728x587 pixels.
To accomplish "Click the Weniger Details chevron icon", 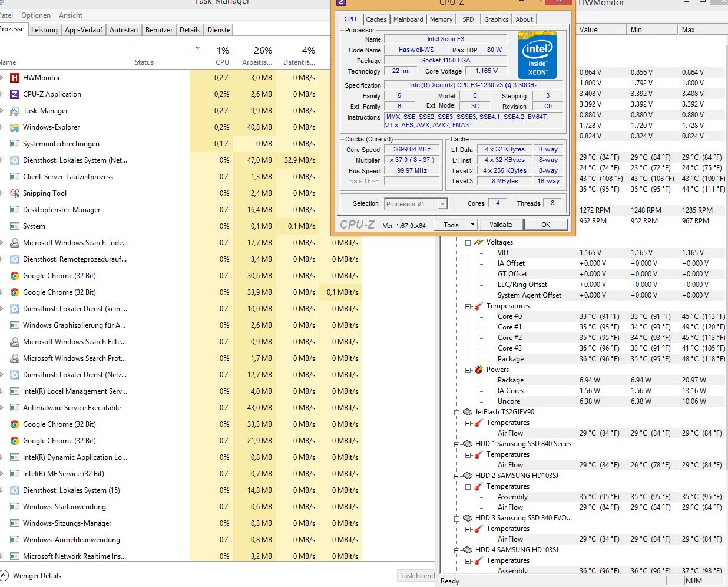I will pyautogui.click(x=5, y=576).
